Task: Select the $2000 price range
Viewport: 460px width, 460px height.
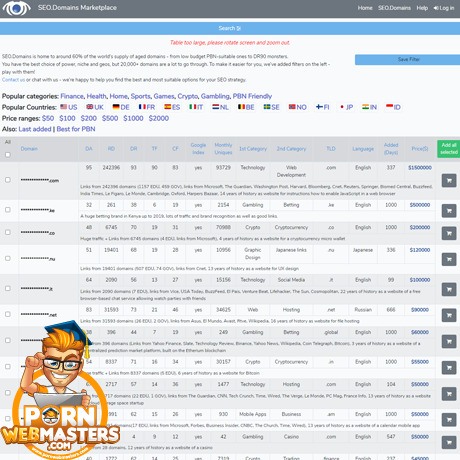Action: point(159,118)
